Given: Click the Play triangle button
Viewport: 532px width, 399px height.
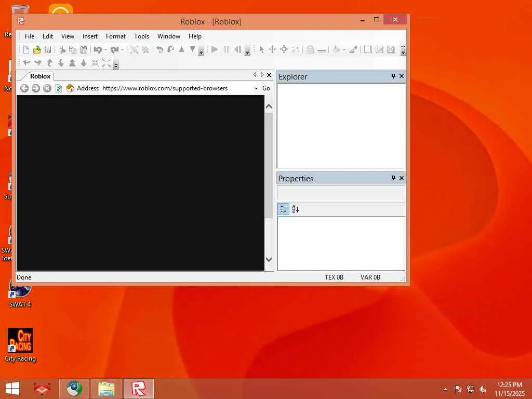Looking at the screenshot, I should tap(215, 49).
